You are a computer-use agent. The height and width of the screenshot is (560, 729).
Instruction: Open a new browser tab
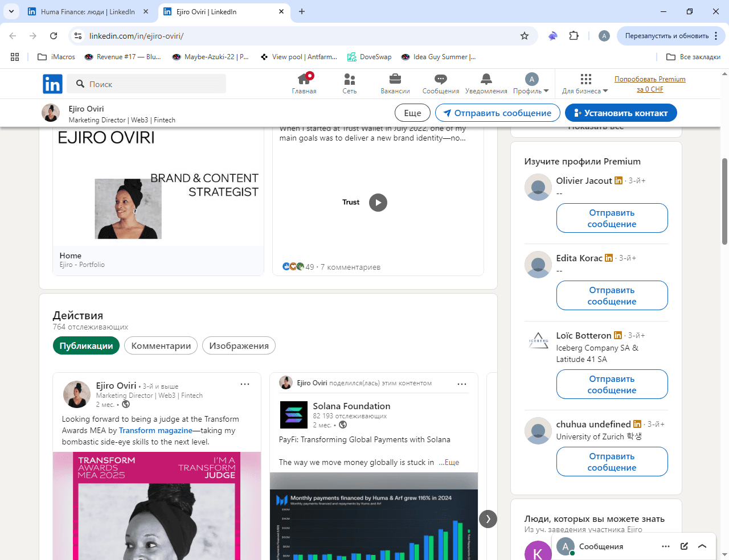302,11
